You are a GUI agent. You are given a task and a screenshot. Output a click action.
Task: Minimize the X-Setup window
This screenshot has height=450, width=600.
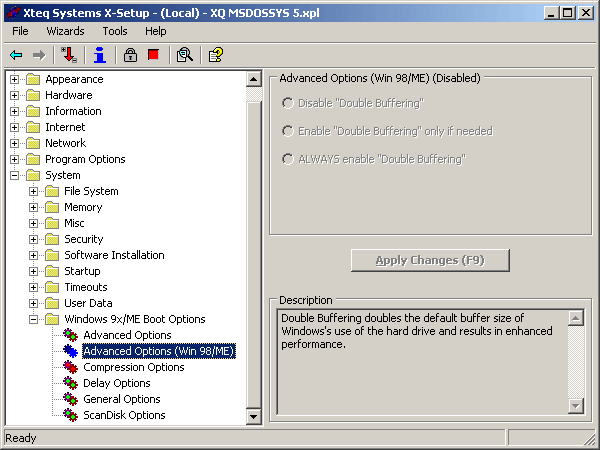coord(551,13)
